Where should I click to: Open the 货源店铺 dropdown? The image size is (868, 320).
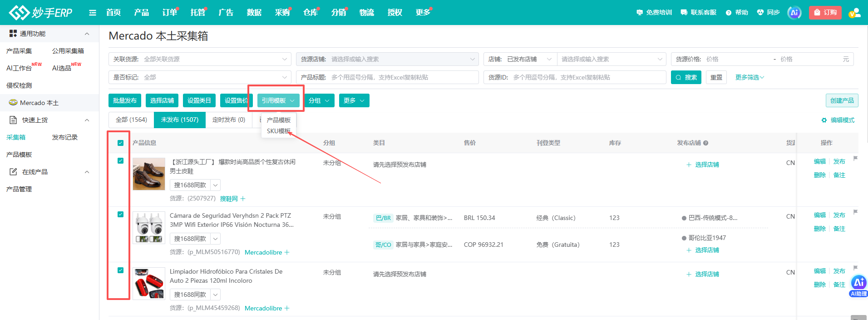(387, 59)
